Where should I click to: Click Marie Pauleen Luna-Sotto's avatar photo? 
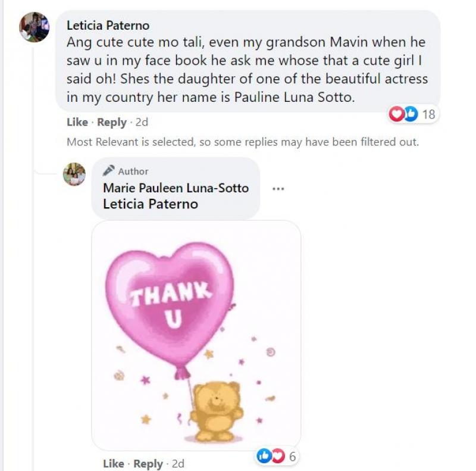(x=74, y=174)
